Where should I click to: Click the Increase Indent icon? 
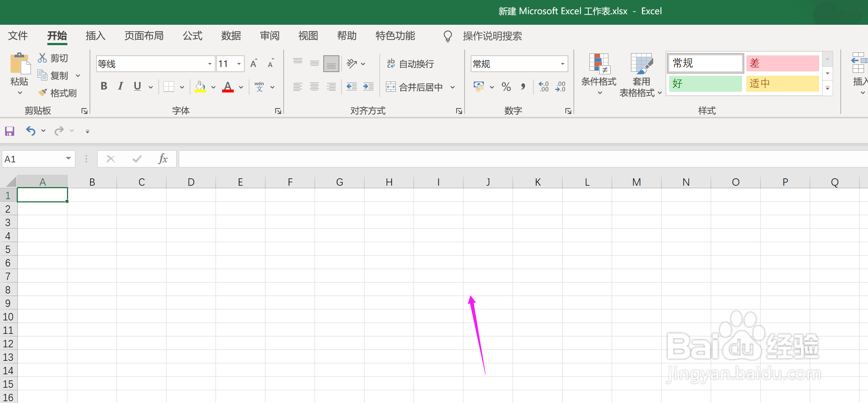(368, 87)
